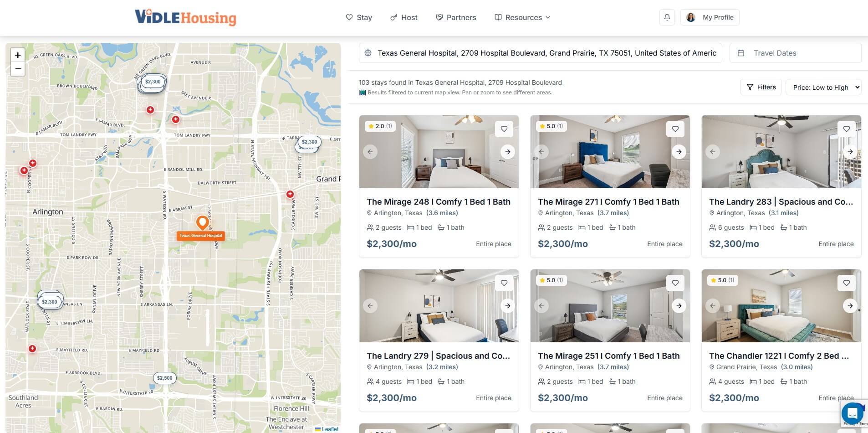This screenshot has width=868, height=433.
Task: Favorite The Mirage 271 listing
Action: [675, 129]
